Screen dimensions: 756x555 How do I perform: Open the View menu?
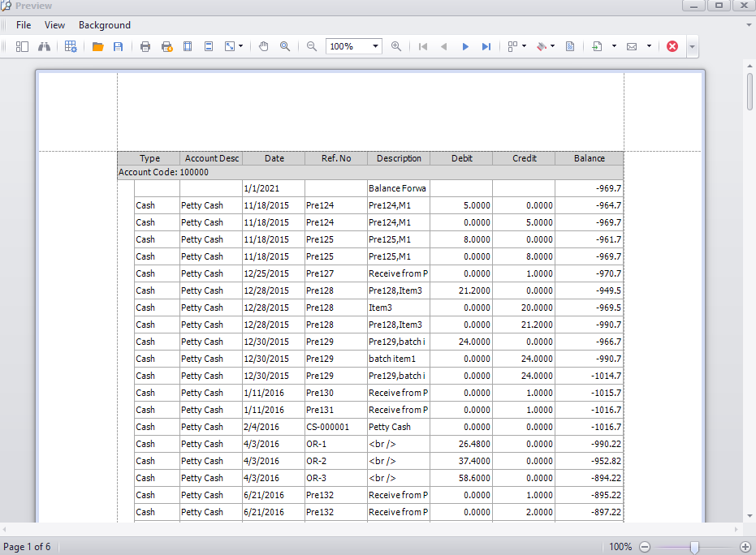pos(54,25)
